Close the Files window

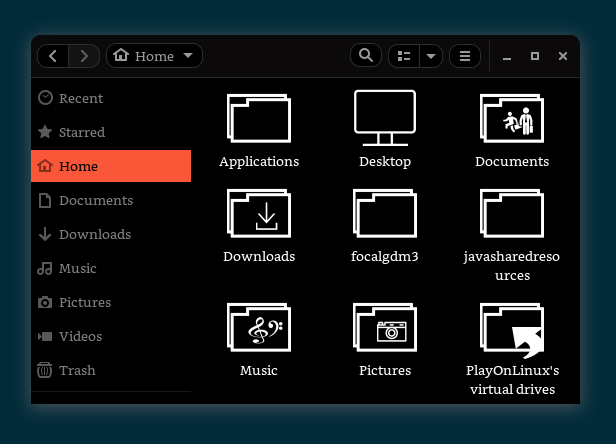point(563,56)
